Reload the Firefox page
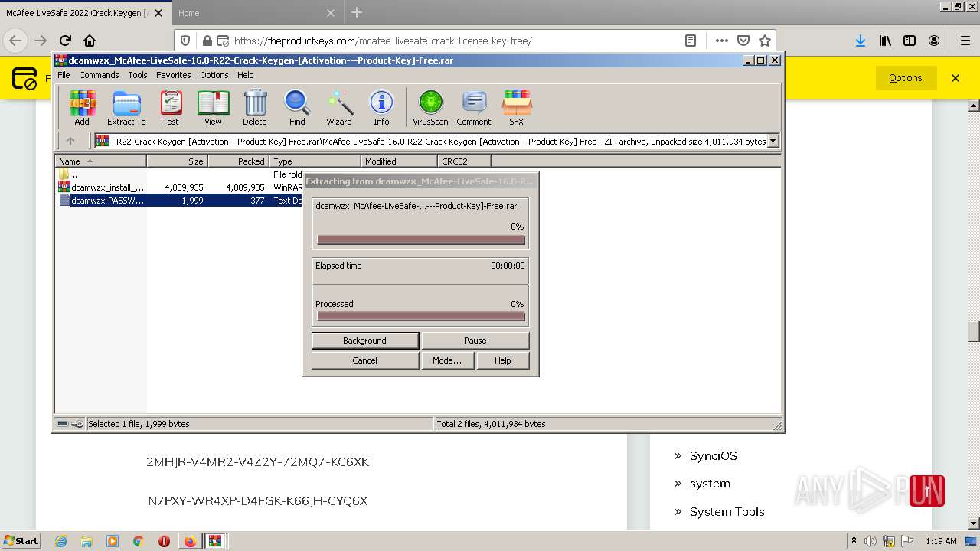 tap(65, 41)
